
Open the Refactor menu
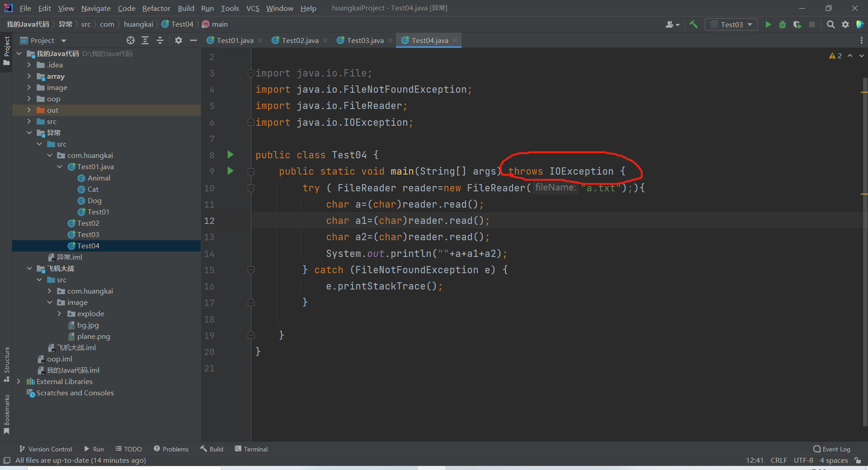coord(156,8)
